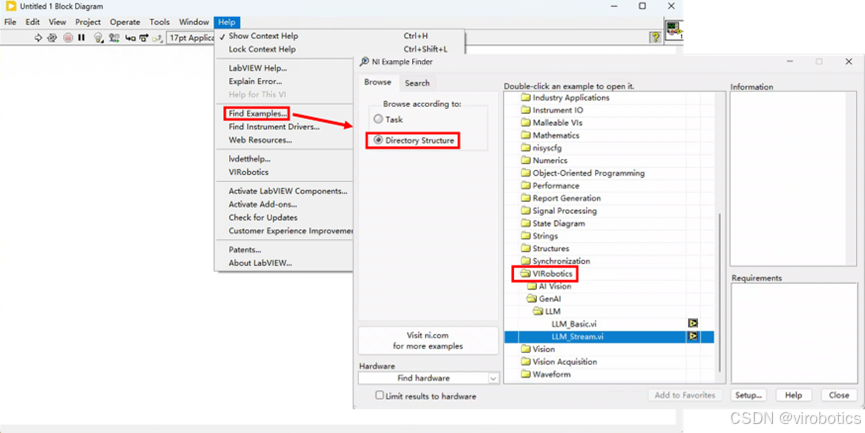Screen dimensions: 865x433
Task: Expand the AI Vision folder
Action: click(x=532, y=286)
